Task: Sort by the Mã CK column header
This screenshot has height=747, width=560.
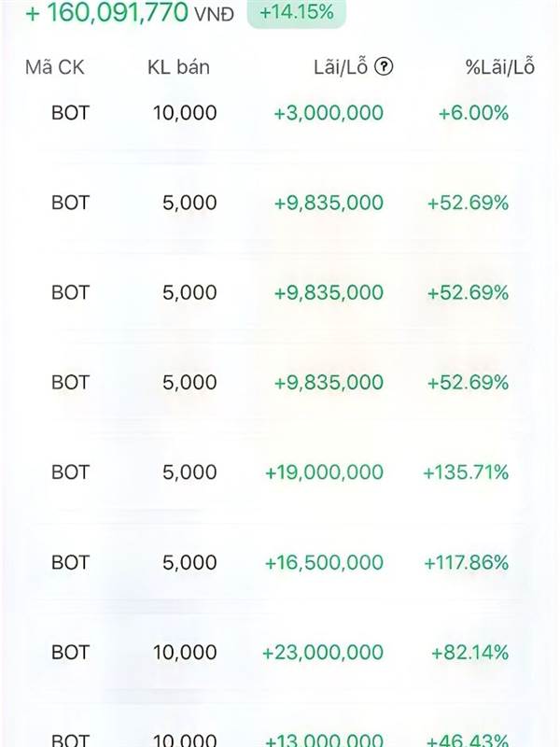Action: 55,67
